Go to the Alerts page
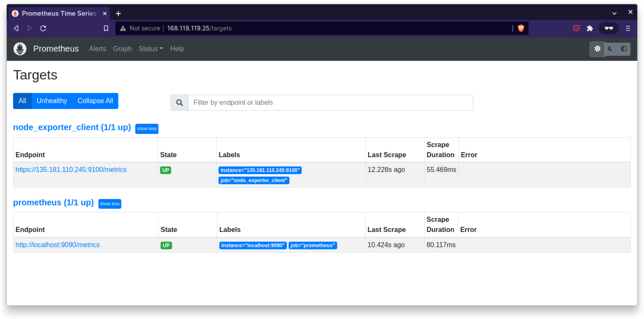The image size is (644, 319). tap(97, 49)
